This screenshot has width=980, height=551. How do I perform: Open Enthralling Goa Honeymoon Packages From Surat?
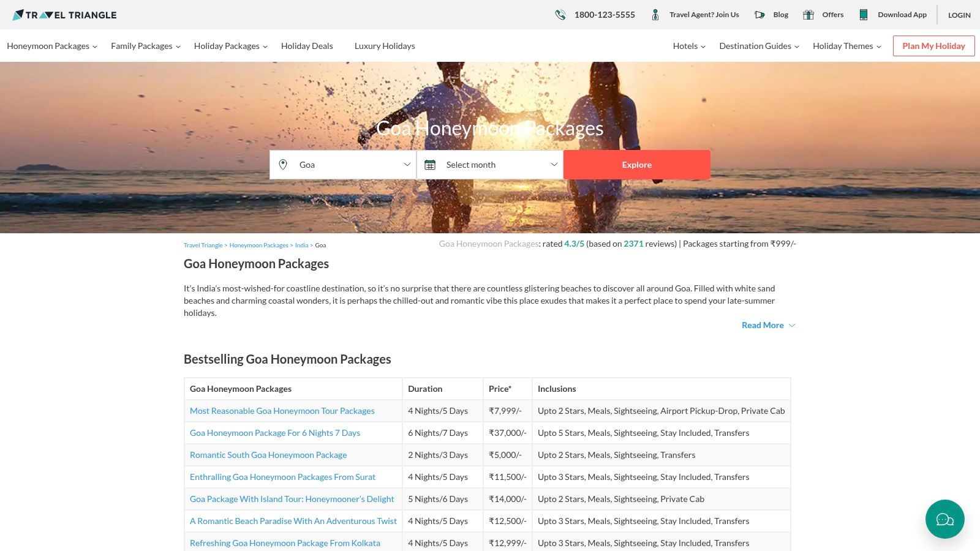[282, 477]
